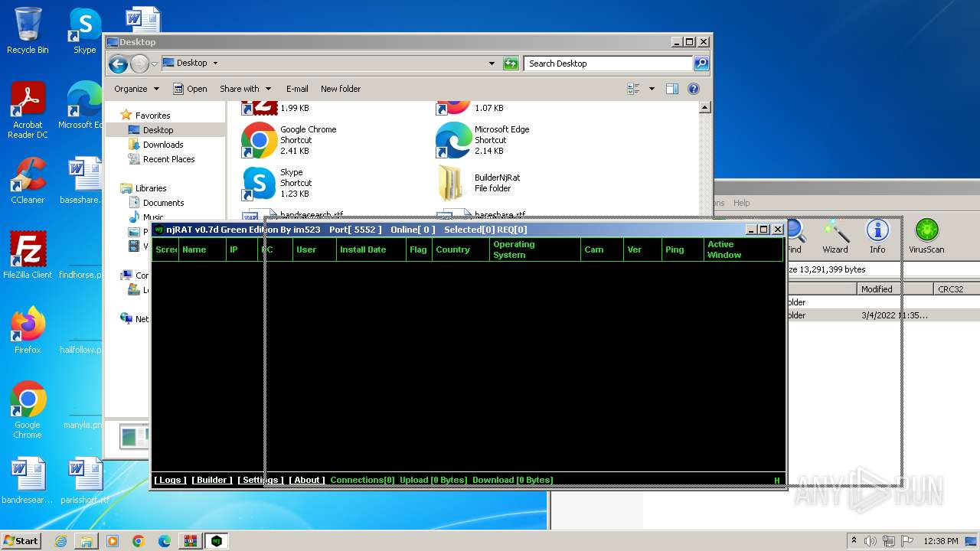
Task: Open the njRAT Builder
Action: tap(212, 480)
